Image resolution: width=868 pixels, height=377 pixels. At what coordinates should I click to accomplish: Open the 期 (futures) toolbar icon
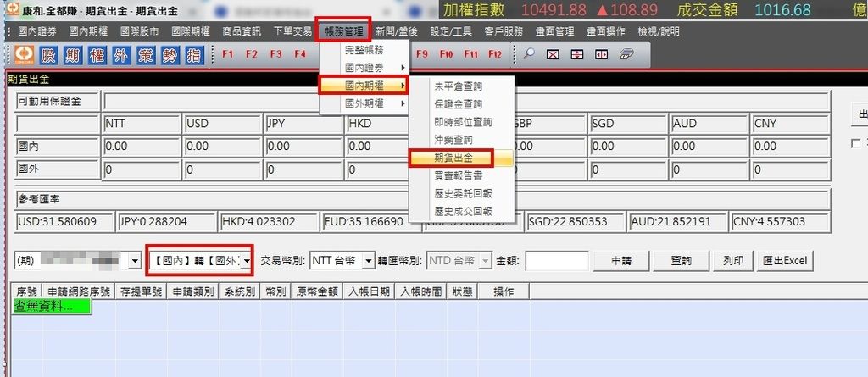[x=75, y=55]
